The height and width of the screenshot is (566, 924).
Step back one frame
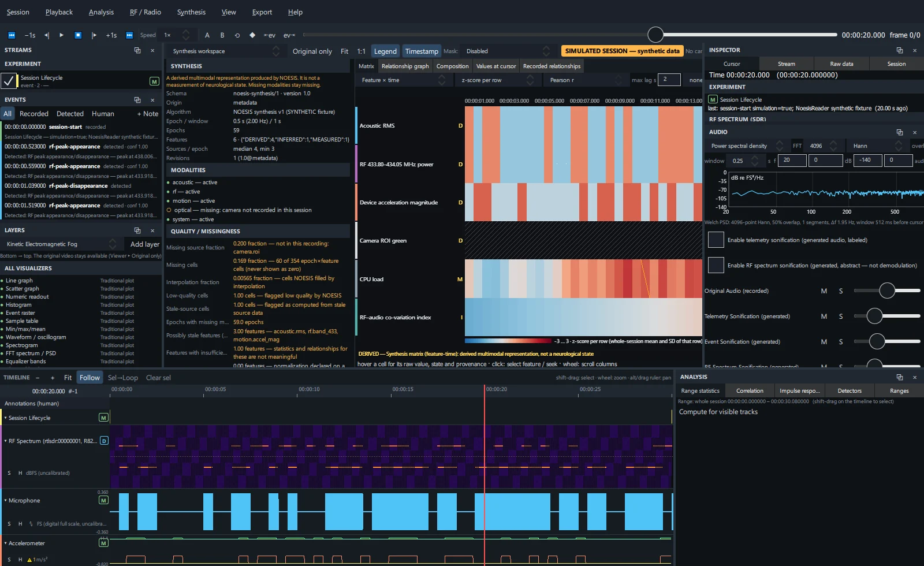point(47,35)
